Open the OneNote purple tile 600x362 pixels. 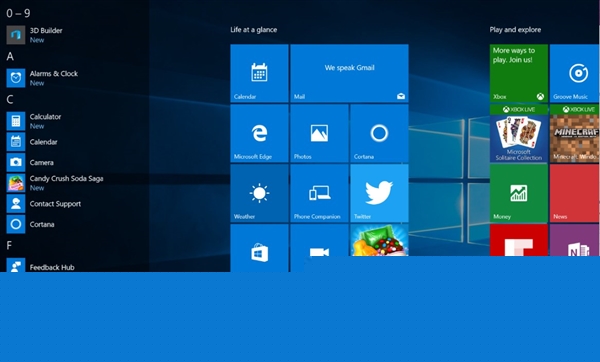575,240
